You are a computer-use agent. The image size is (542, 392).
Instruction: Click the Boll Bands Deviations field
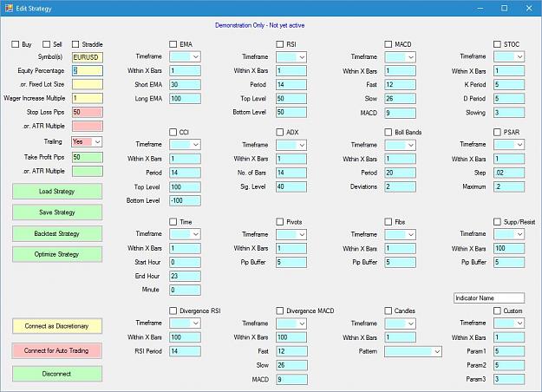pyautogui.click(x=400, y=187)
